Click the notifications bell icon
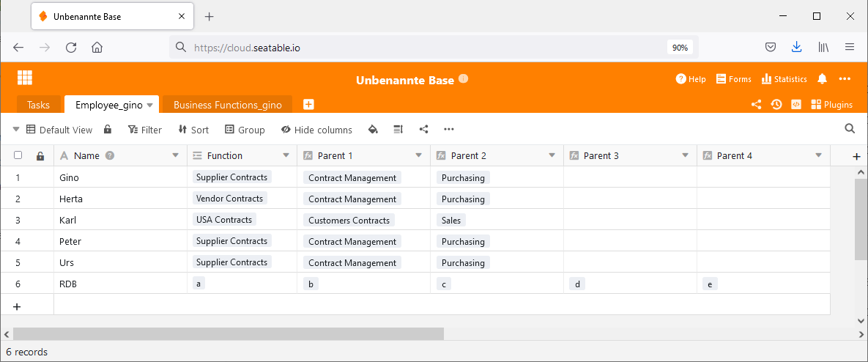The height and width of the screenshot is (362, 868). coord(822,79)
